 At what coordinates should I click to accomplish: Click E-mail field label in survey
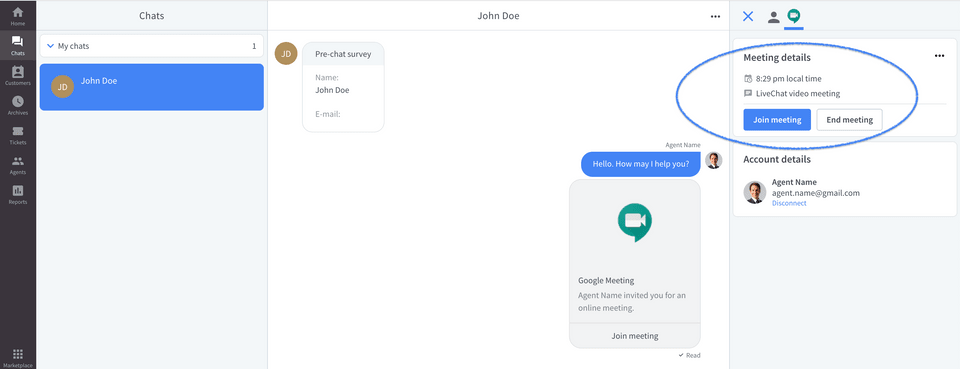click(x=328, y=114)
